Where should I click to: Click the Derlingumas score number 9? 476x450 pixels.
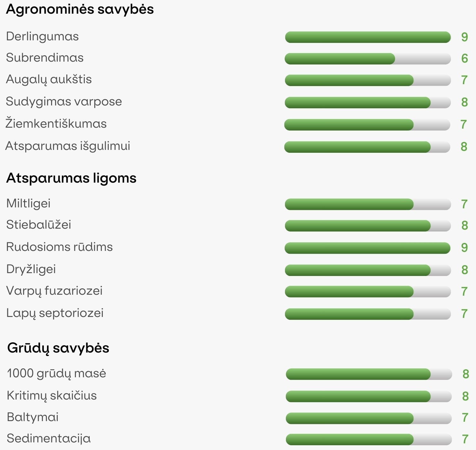[465, 37]
